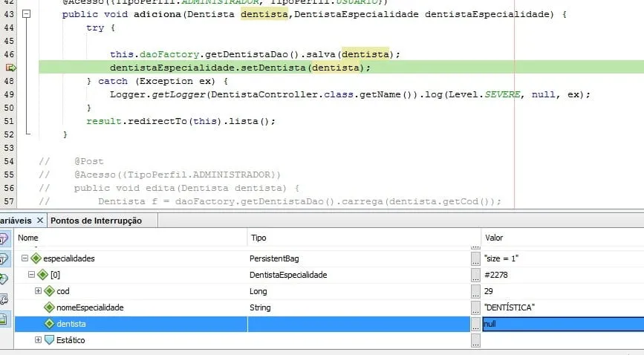Click getLogger on line 49
Screen dimensions: 644x355
click(179, 94)
